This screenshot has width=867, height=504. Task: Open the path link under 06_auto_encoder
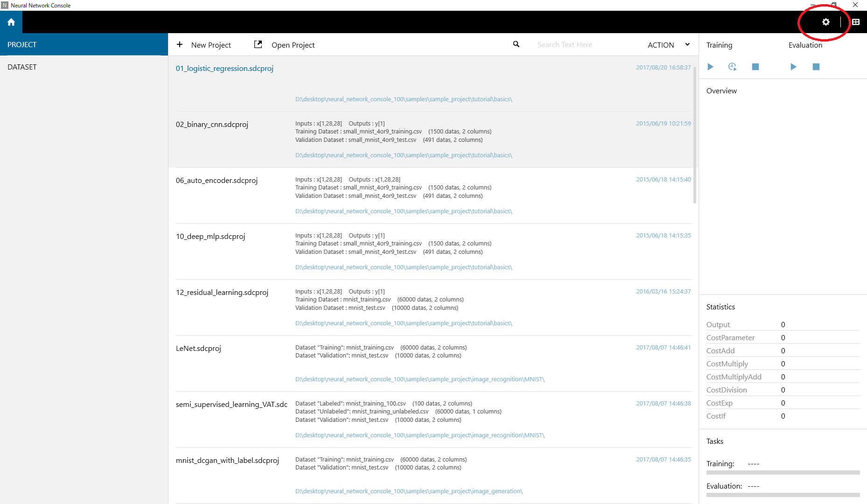(x=404, y=211)
